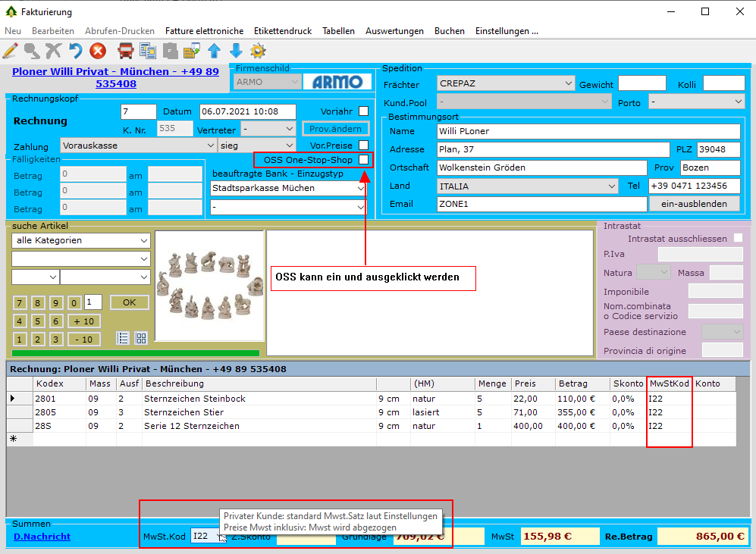Click the pencil edit icon in toolbar
The width and height of the screenshot is (756, 554).
[x=10, y=51]
